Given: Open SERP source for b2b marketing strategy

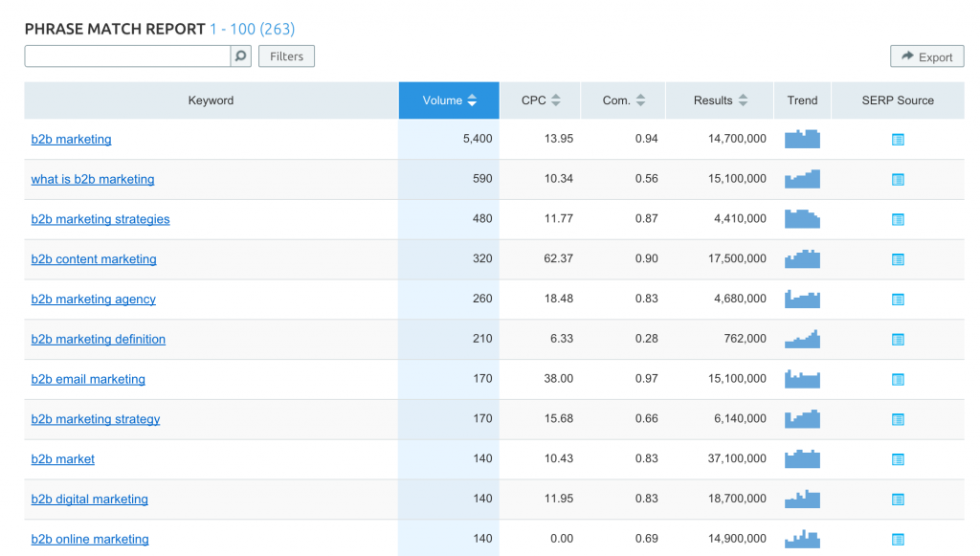Looking at the screenshot, I should pos(898,419).
